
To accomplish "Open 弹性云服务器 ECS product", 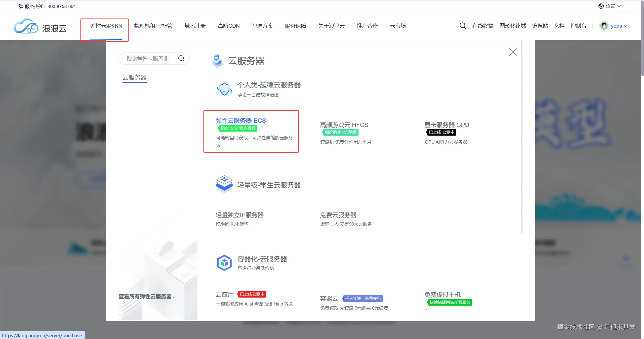I will (241, 121).
